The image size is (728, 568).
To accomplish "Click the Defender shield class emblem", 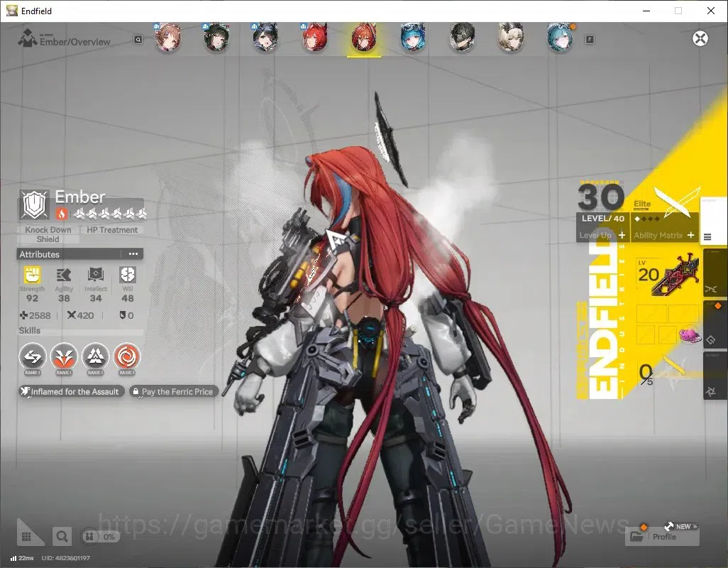I will 35,204.
